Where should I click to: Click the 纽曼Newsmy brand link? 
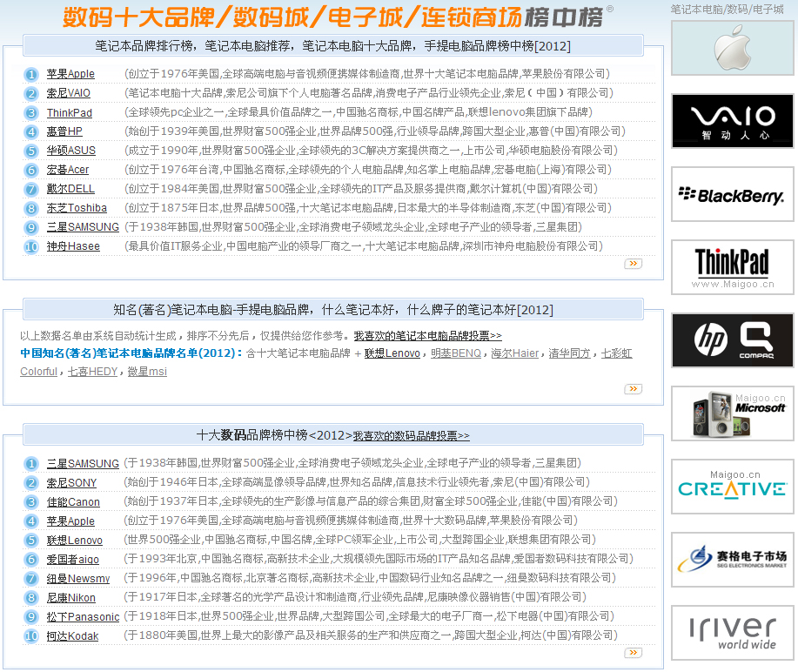pos(78,579)
